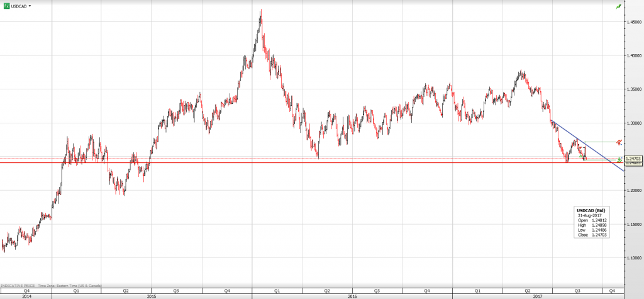Open the USDCAD symbol dropdown arrow
This screenshot has height=299, width=644.
point(31,6)
